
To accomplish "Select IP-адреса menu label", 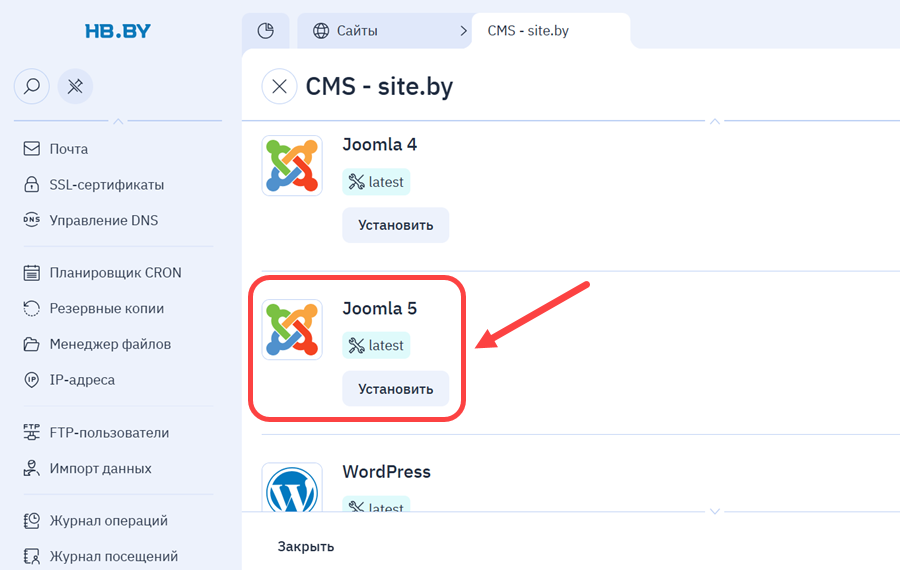I will point(82,380).
